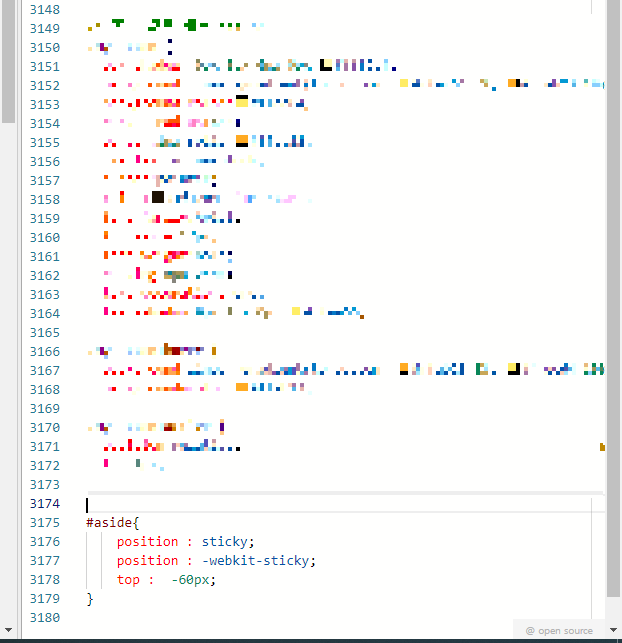The width and height of the screenshot is (622, 643).
Task: Click the left vertical scrollbar thumb
Action: tap(8, 62)
